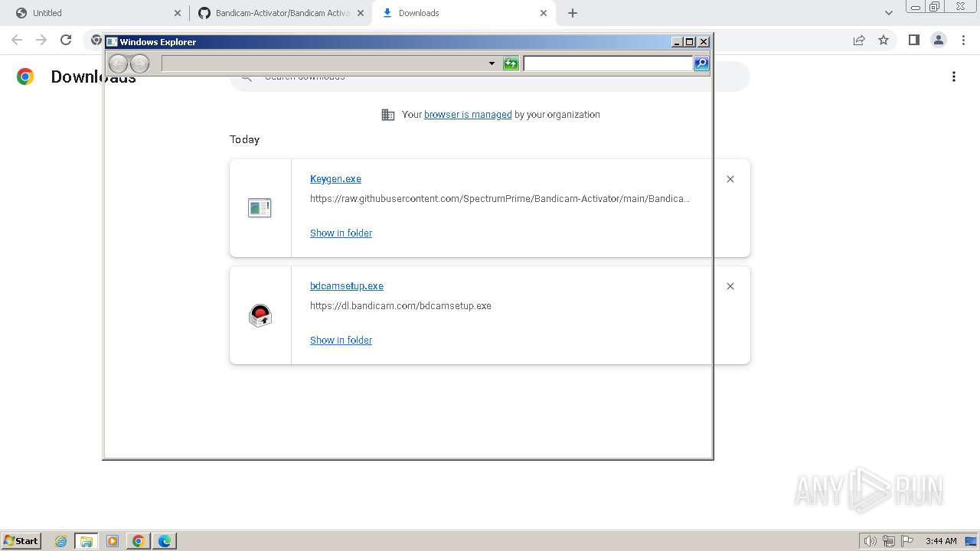The image size is (980, 551).
Task: Click the Keygen.exe file icon
Action: tap(260, 207)
